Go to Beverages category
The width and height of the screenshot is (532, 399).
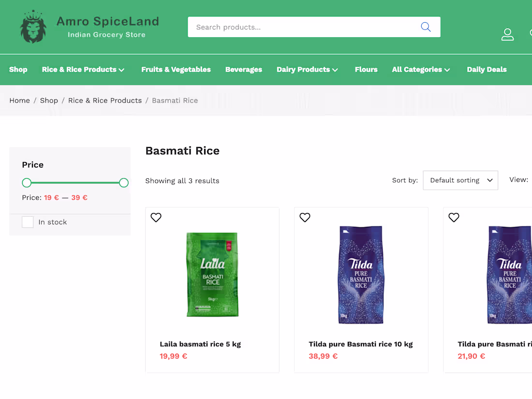(243, 69)
